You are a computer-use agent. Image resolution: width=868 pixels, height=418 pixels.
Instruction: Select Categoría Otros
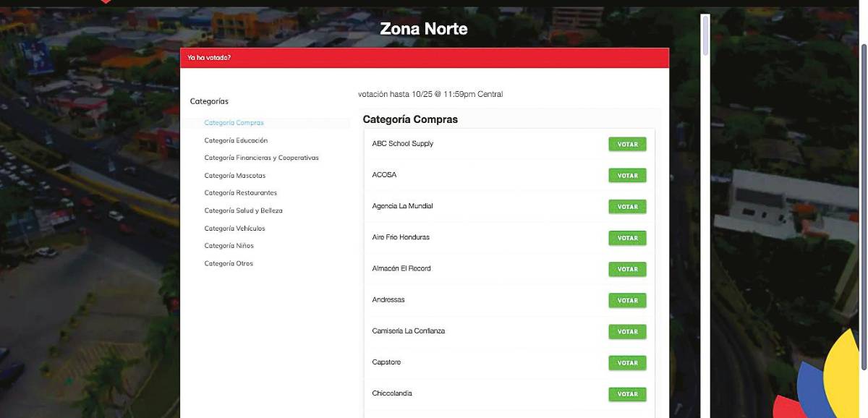pos(229,264)
